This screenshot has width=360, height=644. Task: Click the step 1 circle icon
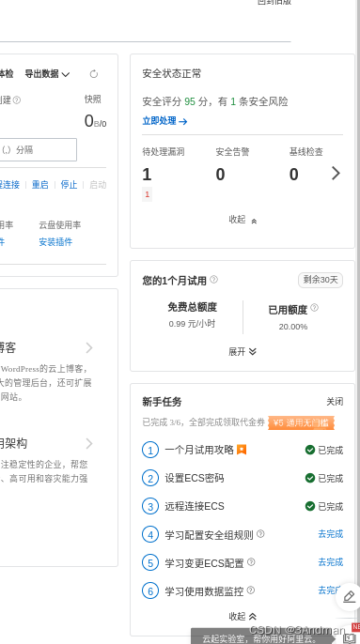pyautogui.click(x=150, y=451)
